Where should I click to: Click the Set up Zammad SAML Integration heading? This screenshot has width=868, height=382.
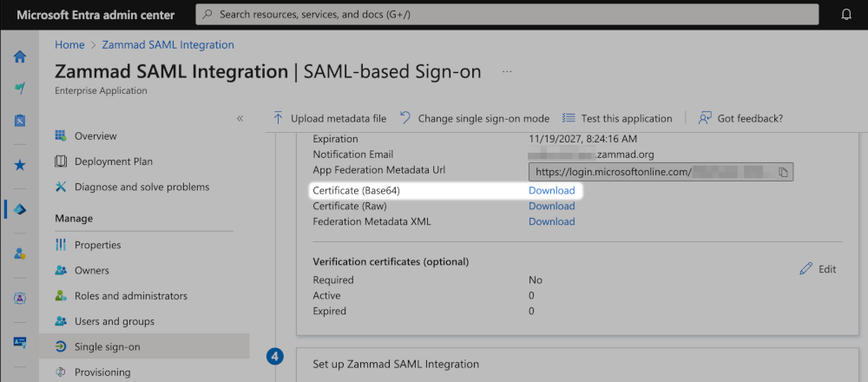click(396, 365)
